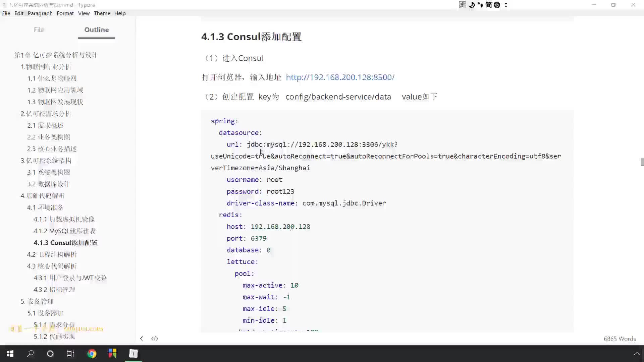
Task: Click the username: root line
Action: pos(255,180)
